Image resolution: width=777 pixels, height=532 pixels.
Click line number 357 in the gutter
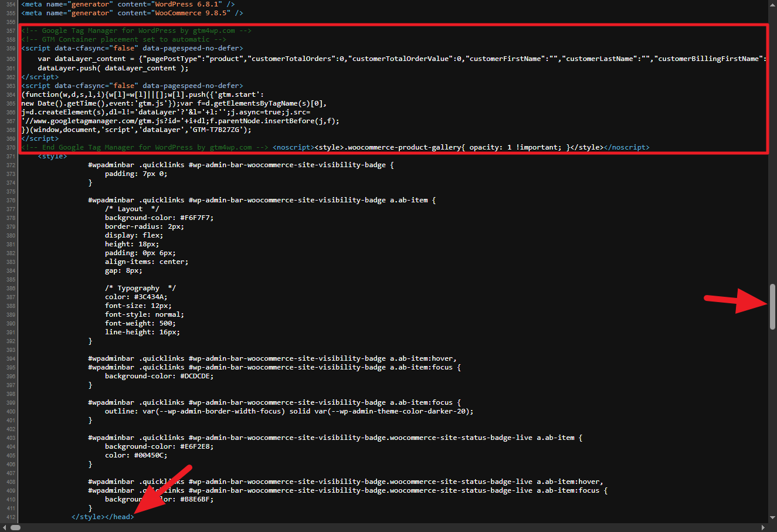tap(11, 31)
